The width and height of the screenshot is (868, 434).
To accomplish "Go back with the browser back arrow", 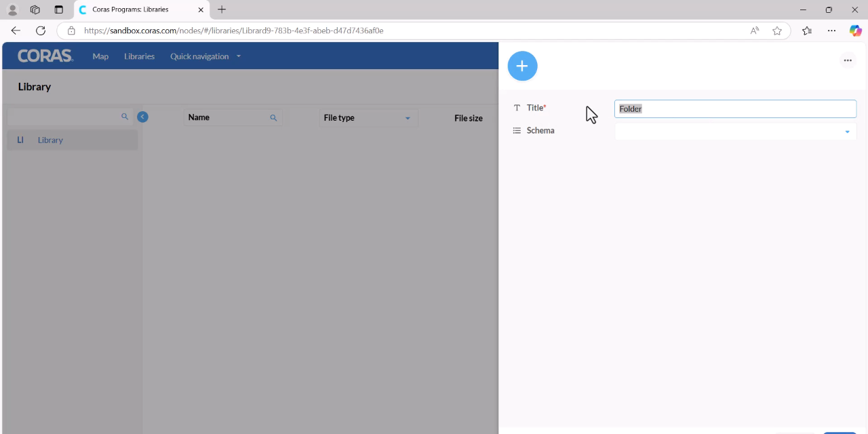I will pos(16,31).
